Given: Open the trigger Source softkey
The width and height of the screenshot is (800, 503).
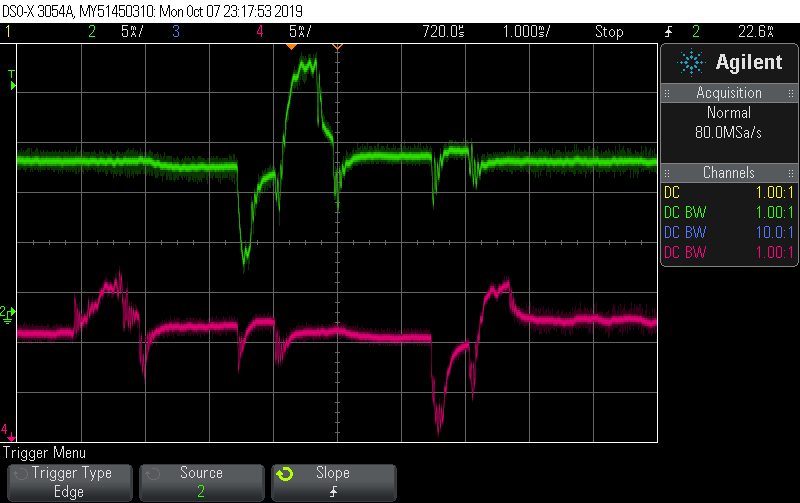Looking at the screenshot, I should [201, 482].
